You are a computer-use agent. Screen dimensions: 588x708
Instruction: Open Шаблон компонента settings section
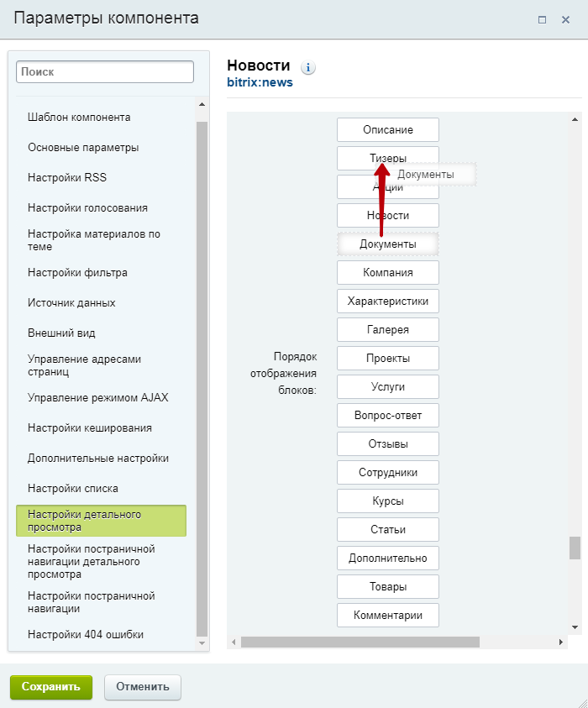pyautogui.click(x=79, y=118)
